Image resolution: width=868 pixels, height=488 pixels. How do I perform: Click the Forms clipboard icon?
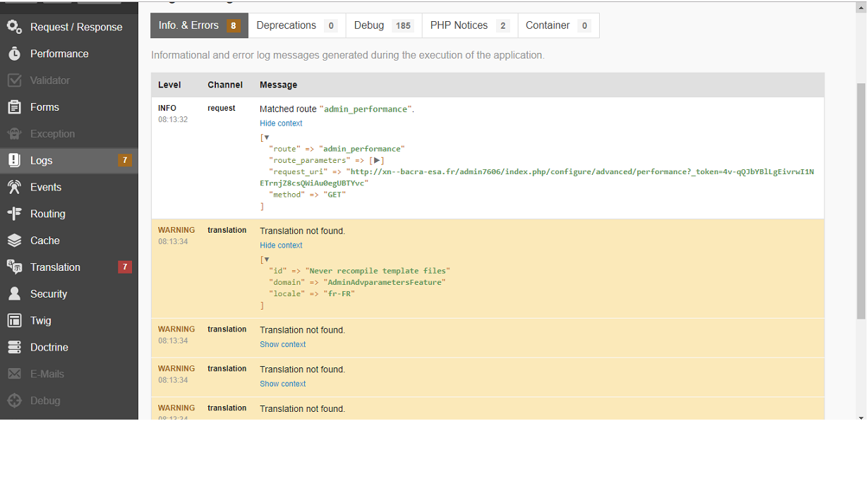pyautogui.click(x=14, y=107)
